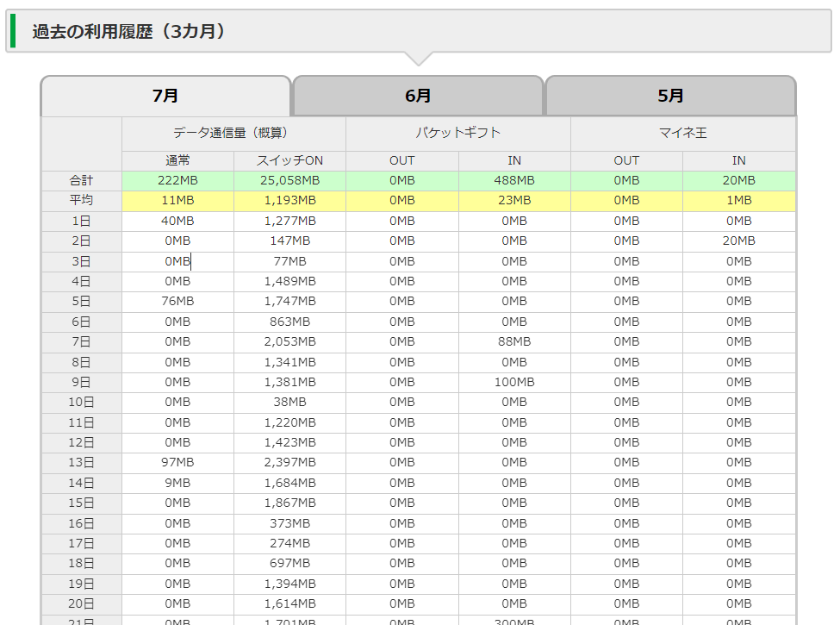Select the 2,397MB value on 13日

[289, 463]
